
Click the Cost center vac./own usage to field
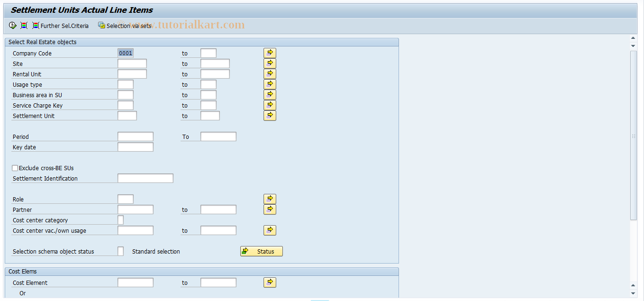(x=218, y=230)
